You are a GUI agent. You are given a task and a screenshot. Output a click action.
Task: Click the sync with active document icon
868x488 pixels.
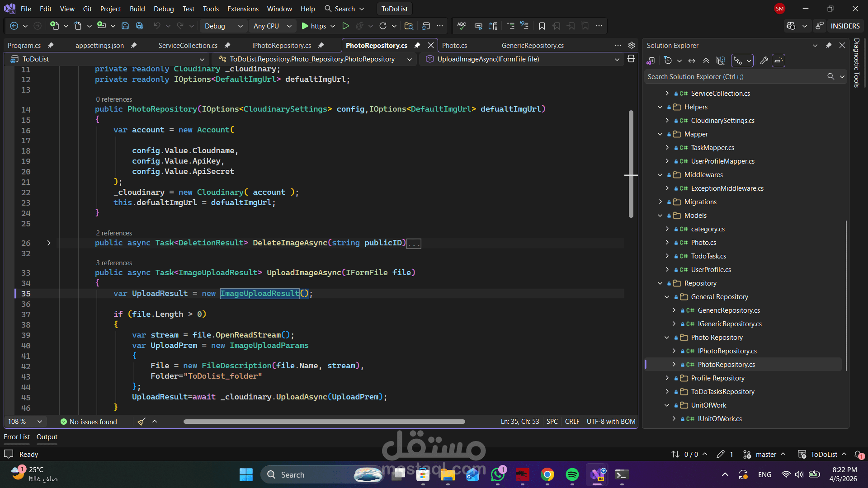pos(692,61)
